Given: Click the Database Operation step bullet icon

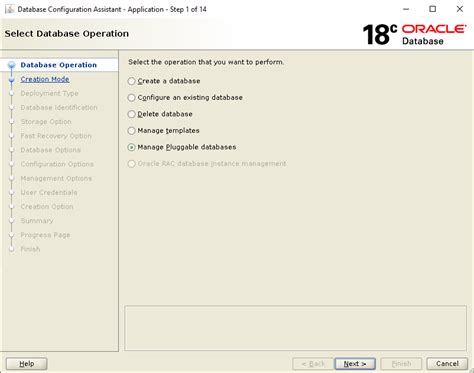Looking at the screenshot, I should [x=12, y=65].
